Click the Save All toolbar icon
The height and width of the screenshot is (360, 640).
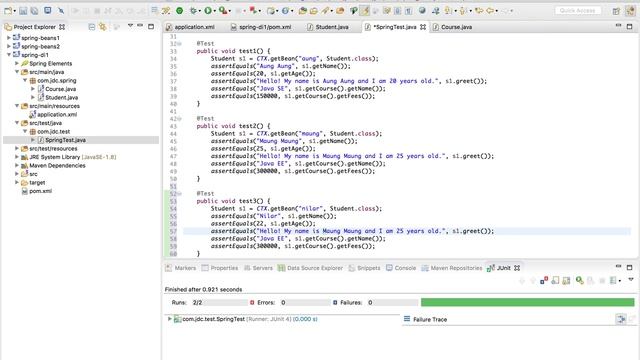point(34,11)
